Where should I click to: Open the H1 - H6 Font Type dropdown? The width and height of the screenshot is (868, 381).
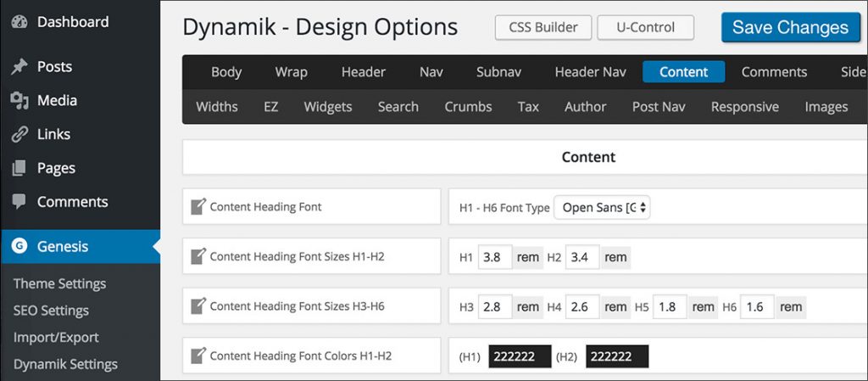[602, 207]
